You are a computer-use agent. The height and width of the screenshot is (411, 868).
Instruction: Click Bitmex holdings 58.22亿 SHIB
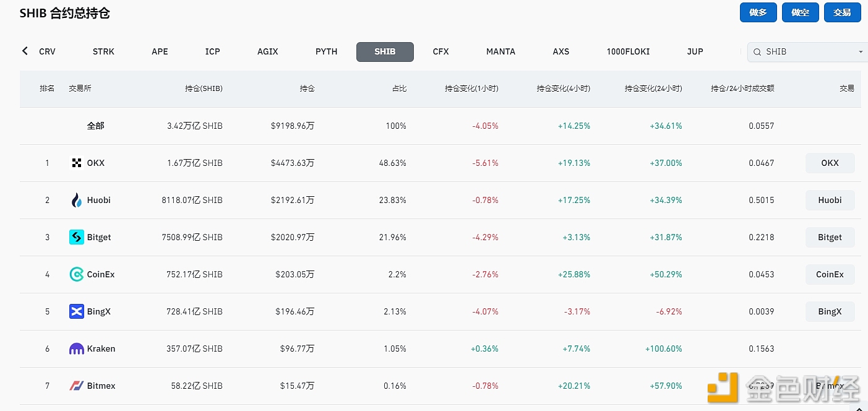tap(197, 386)
